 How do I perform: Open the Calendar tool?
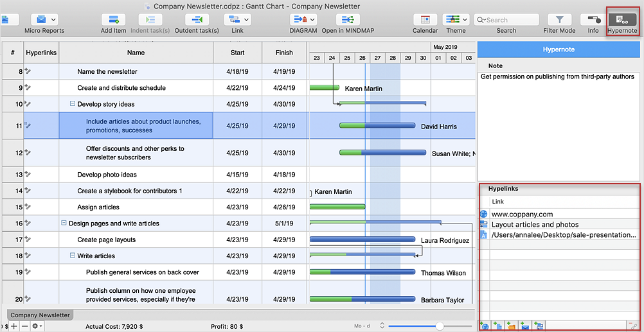425,20
